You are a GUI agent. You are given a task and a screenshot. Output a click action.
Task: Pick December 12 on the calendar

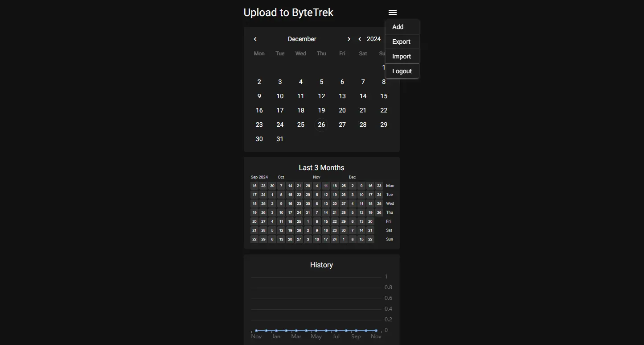(x=321, y=96)
